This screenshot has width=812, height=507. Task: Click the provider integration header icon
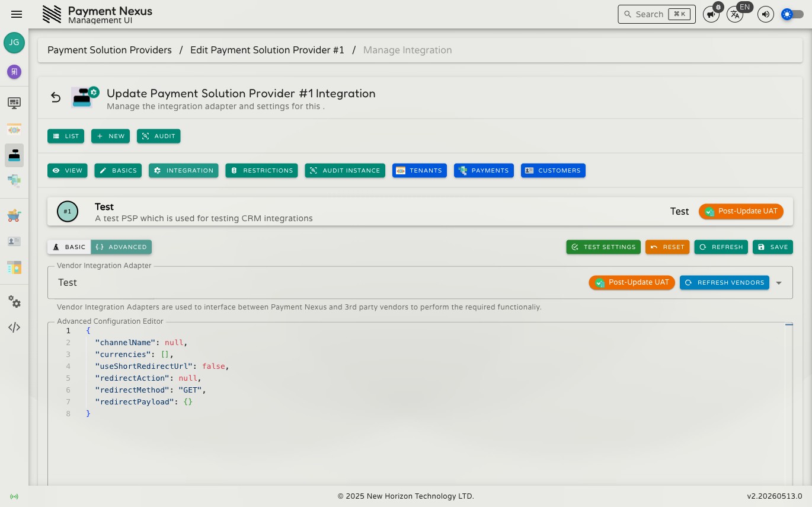[x=85, y=97]
